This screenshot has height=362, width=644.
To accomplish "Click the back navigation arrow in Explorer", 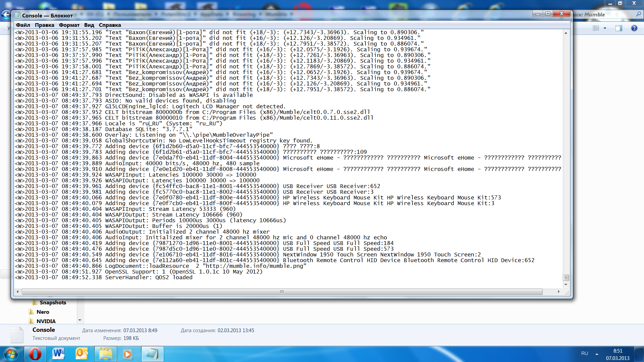I will click(x=6, y=15).
